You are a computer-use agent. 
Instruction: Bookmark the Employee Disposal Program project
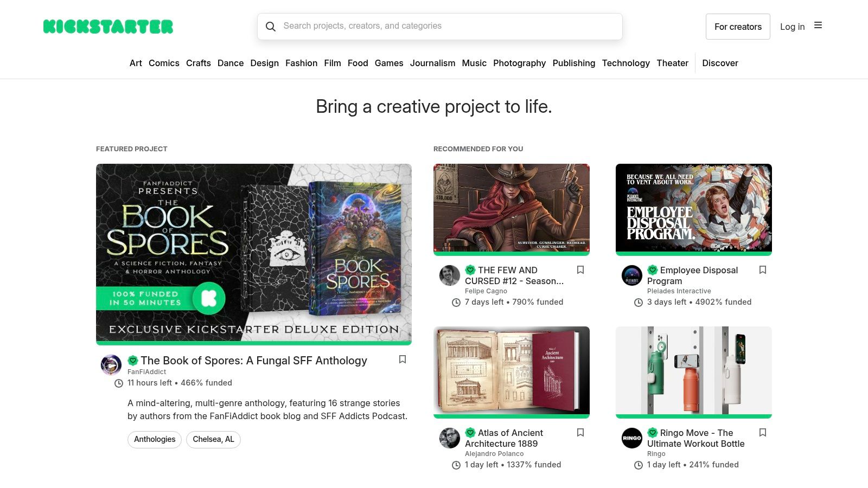point(763,269)
